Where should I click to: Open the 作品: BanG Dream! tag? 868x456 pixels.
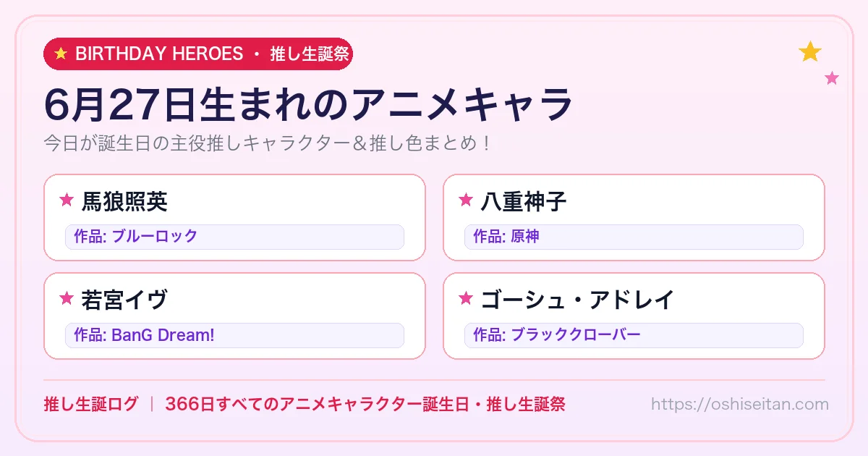234,335
